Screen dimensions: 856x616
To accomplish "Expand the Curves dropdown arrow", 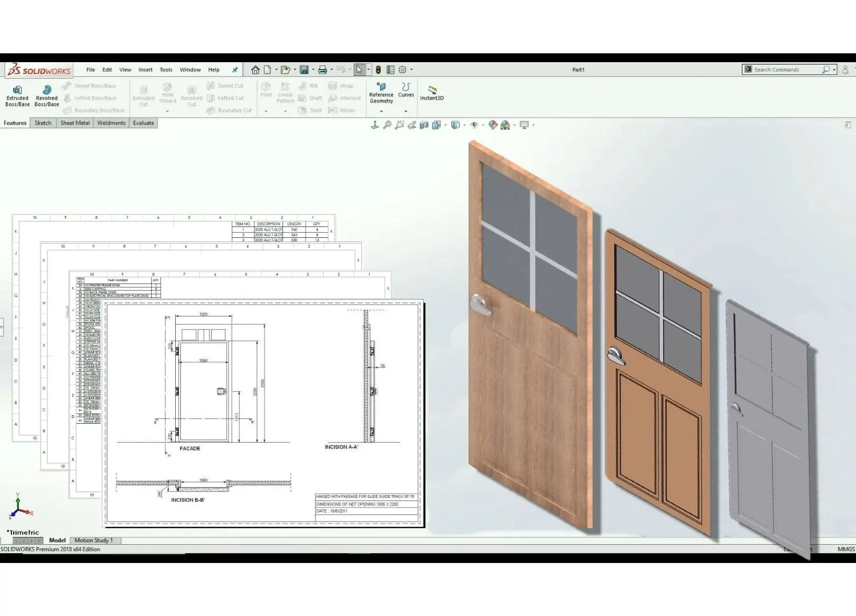I will [x=406, y=111].
